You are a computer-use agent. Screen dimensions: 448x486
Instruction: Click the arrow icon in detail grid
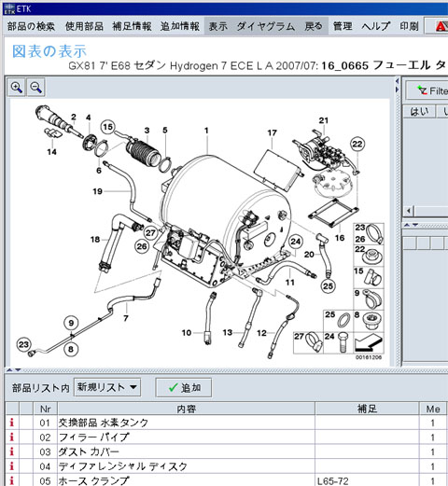[369, 342]
